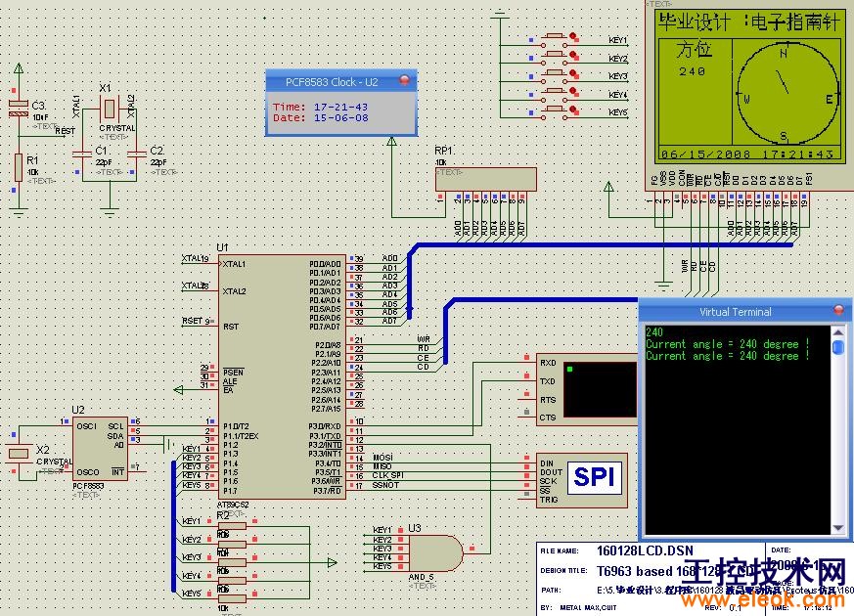Viewport: 854px width, 616px height.
Task: Toggle the KEY3 push button actuator
Action: click(555, 73)
